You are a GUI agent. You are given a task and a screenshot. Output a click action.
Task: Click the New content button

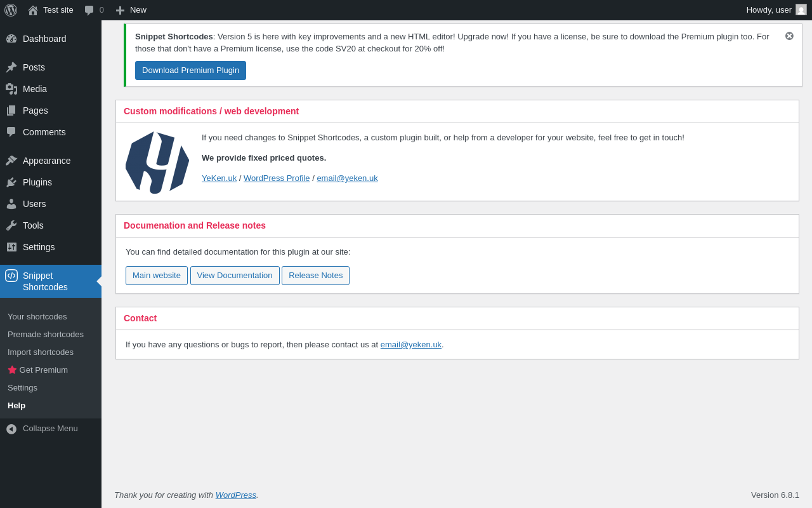131,10
